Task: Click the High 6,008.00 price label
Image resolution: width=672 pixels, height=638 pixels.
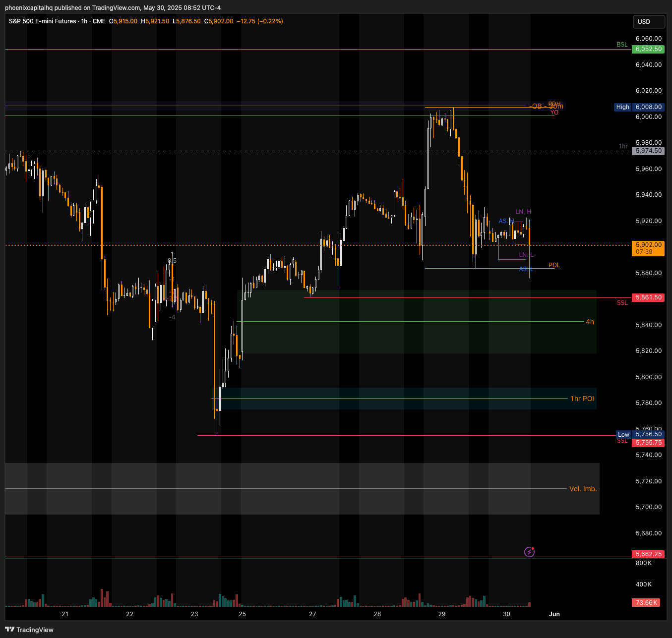Action: click(x=639, y=107)
